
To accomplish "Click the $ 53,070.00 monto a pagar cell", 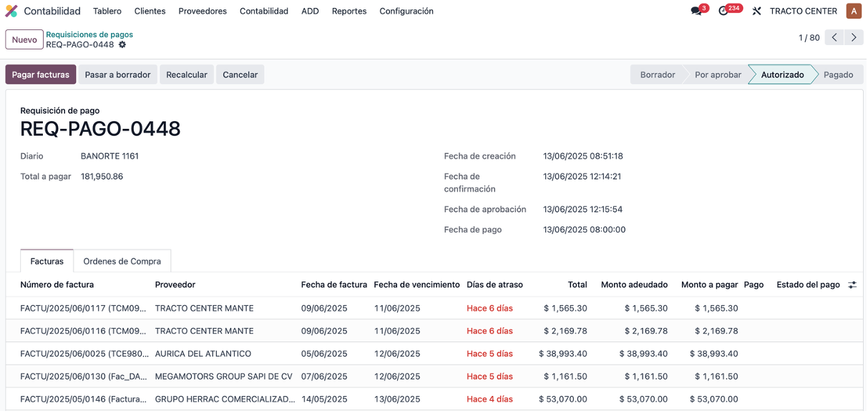I will [x=714, y=400].
